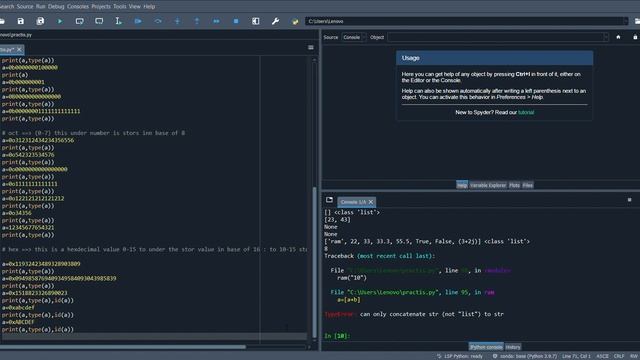Expand the Object history dropdown arrow

tap(606, 37)
